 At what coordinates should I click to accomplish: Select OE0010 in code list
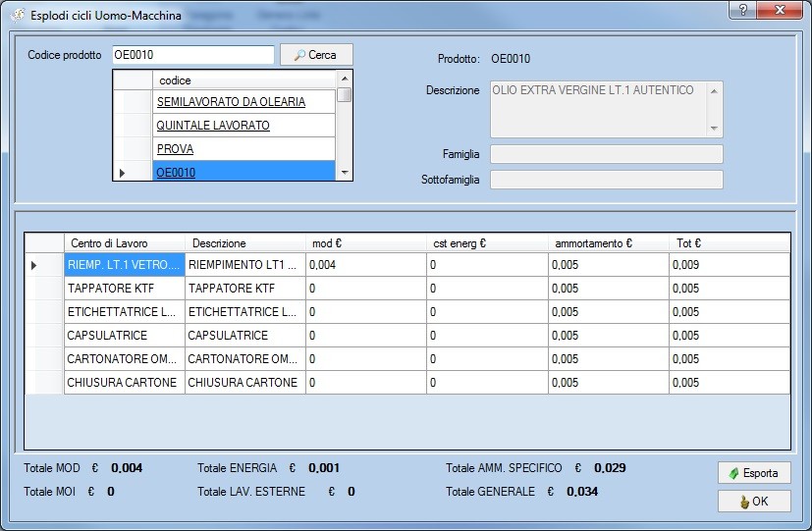click(x=244, y=172)
